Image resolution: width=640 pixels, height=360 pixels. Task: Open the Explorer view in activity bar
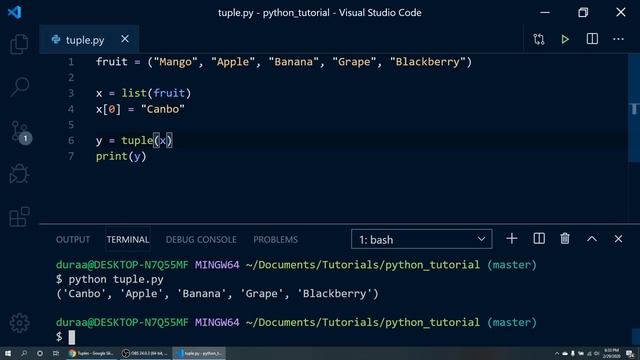19,44
